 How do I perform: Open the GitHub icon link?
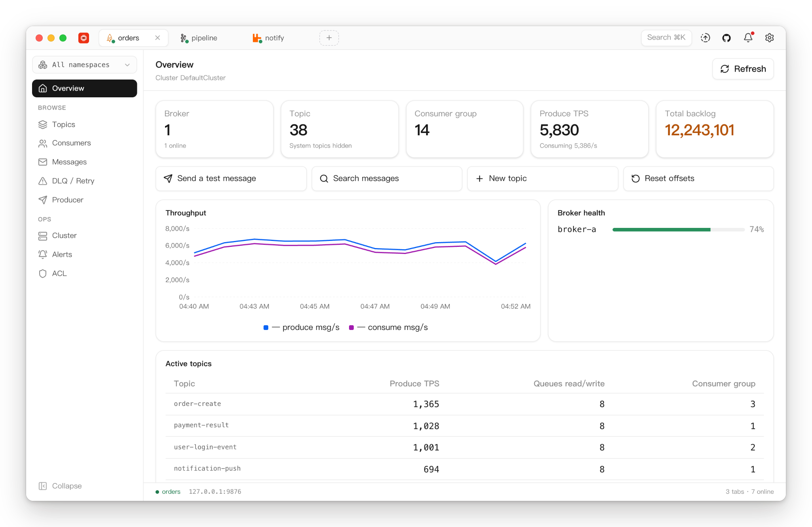[x=727, y=38]
